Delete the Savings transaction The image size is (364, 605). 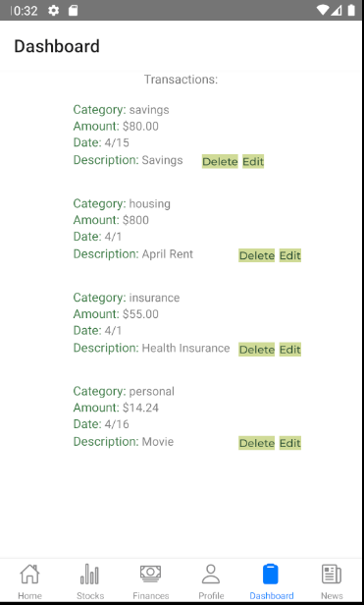click(x=220, y=162)
